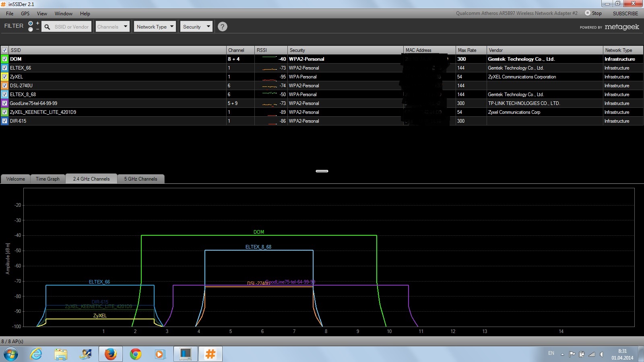Open Windows Explorer folder taskbar icon

61,354
